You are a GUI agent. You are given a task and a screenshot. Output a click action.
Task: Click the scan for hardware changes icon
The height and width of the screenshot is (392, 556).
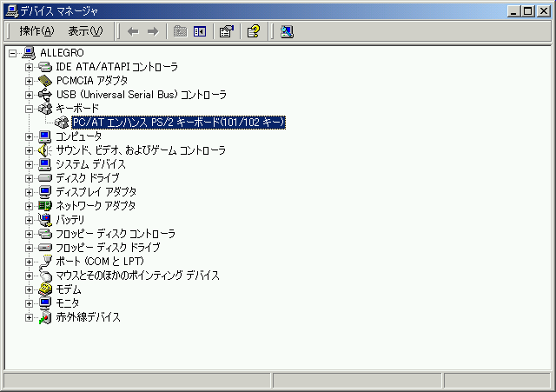point(287,31)
